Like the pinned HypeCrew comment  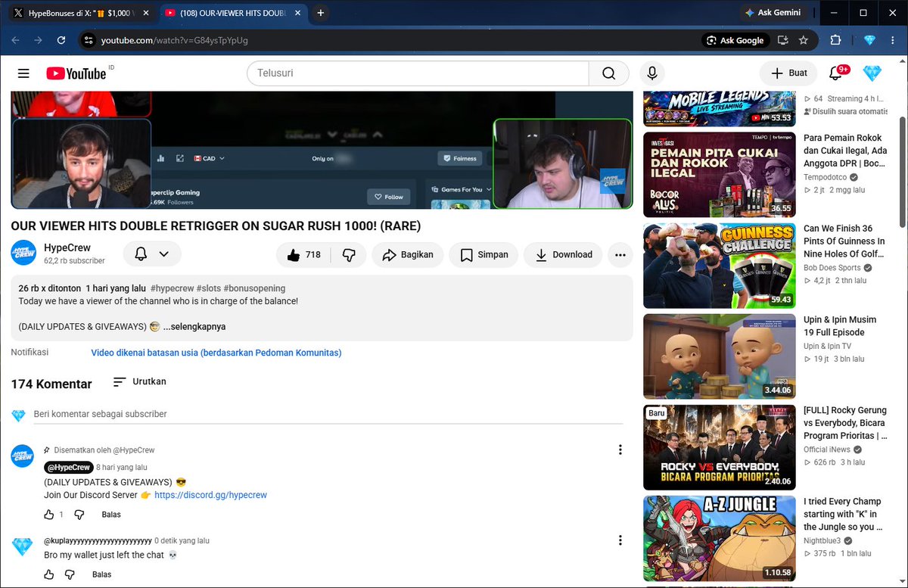[49, 515]
